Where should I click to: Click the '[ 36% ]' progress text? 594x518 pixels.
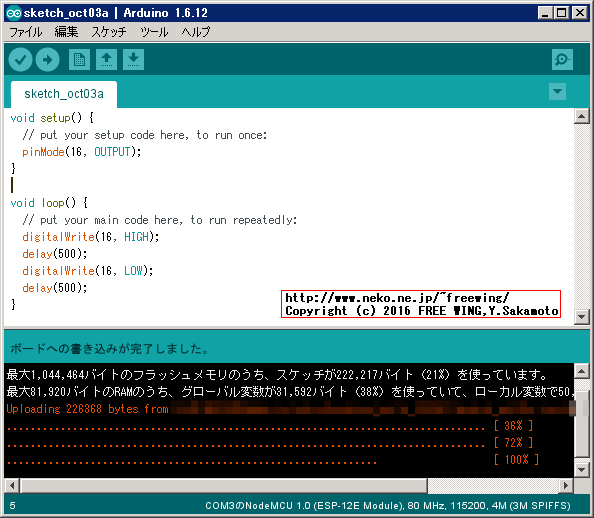click(x=513, y=426)
